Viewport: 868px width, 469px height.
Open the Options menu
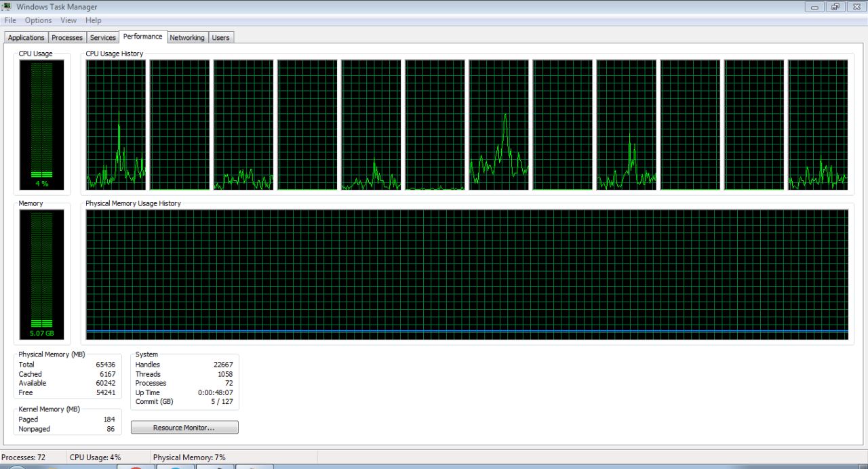pyautogui.click(x=39, y=20)
